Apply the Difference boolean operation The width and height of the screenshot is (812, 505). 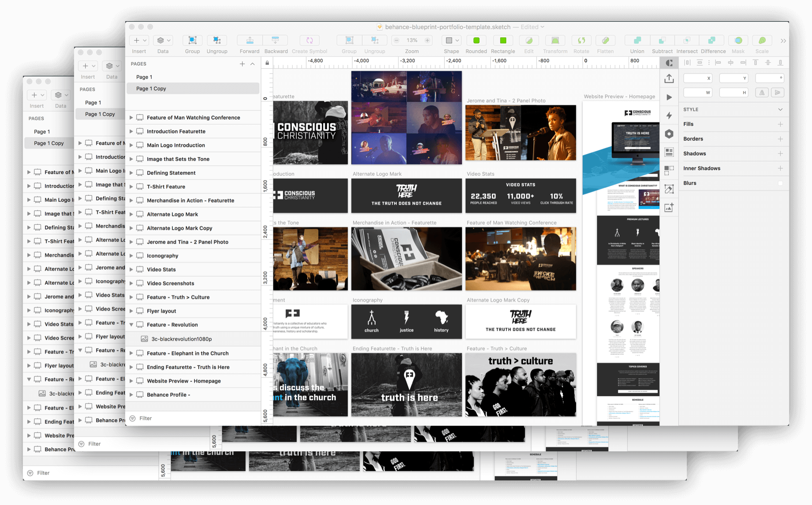click(x=711, y=41)
